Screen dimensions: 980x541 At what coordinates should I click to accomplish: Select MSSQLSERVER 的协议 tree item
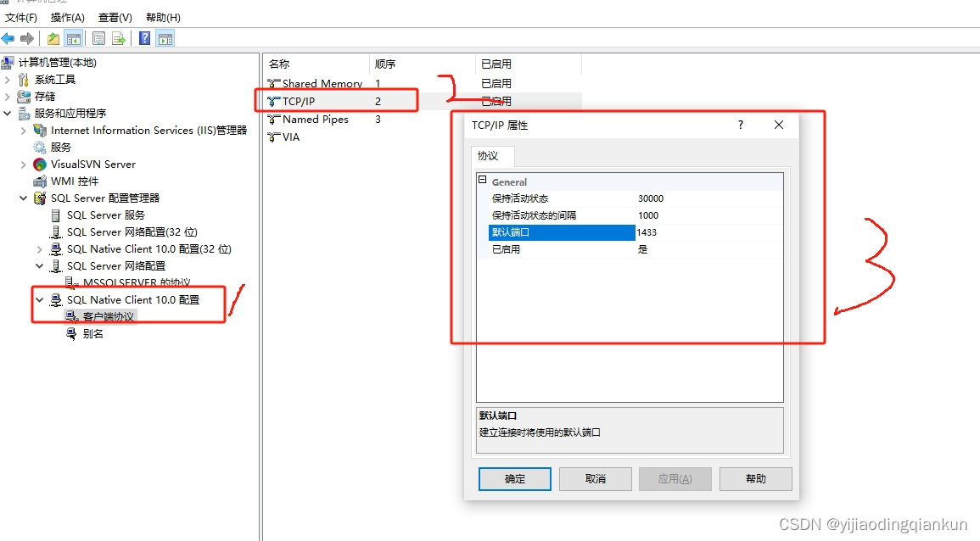pyautogui.click(x=137, y=283)
